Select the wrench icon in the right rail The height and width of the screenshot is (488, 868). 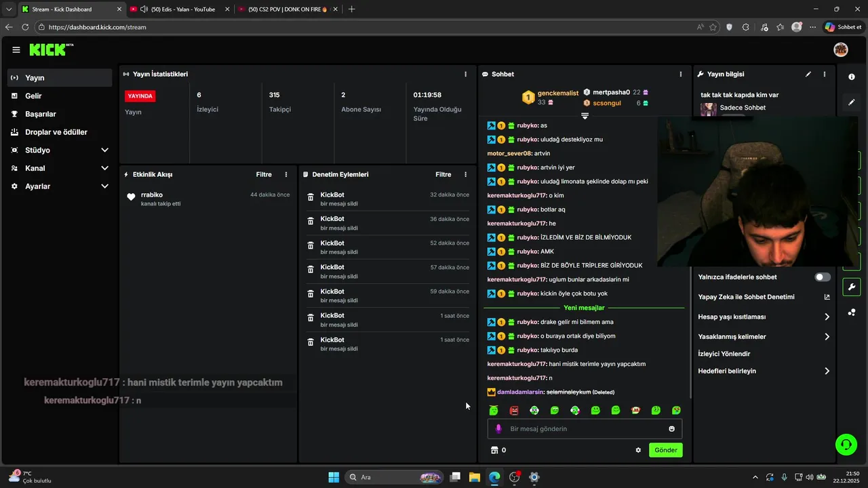click(x=852, y=287)
